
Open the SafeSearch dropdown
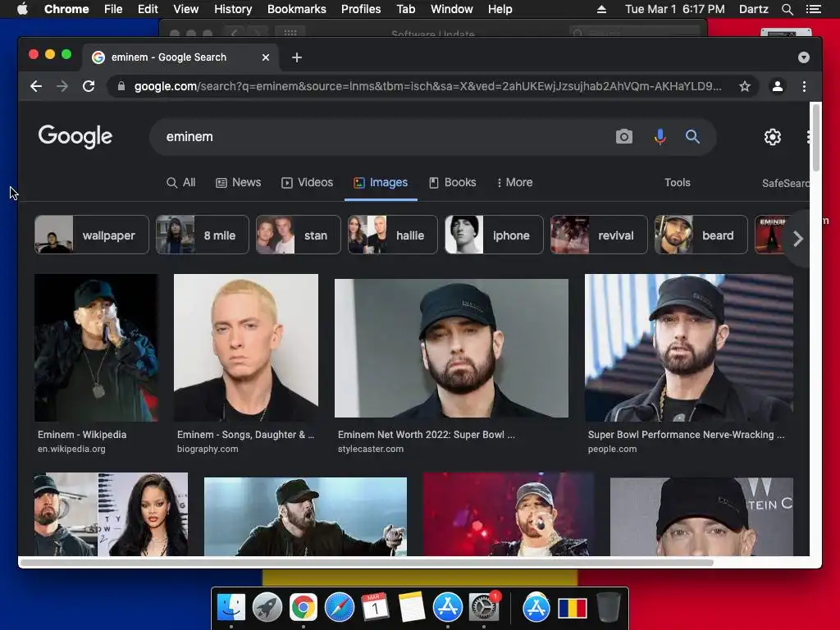tap(785, 183)
